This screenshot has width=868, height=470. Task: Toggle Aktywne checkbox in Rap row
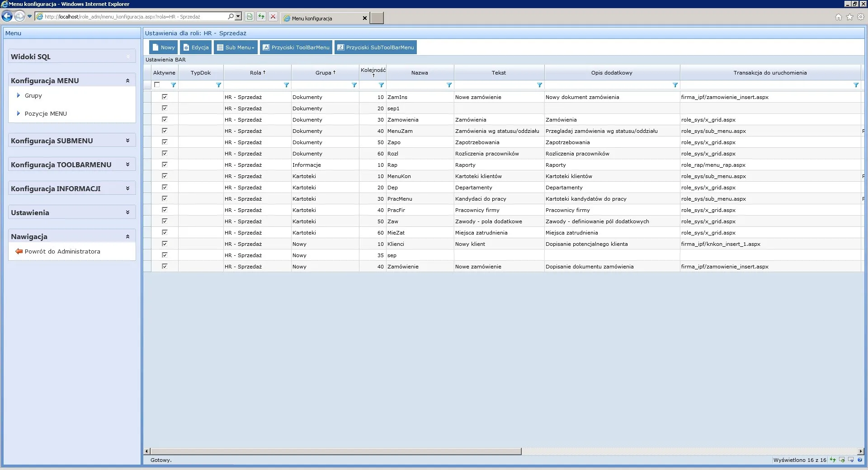tap(165, 164)
